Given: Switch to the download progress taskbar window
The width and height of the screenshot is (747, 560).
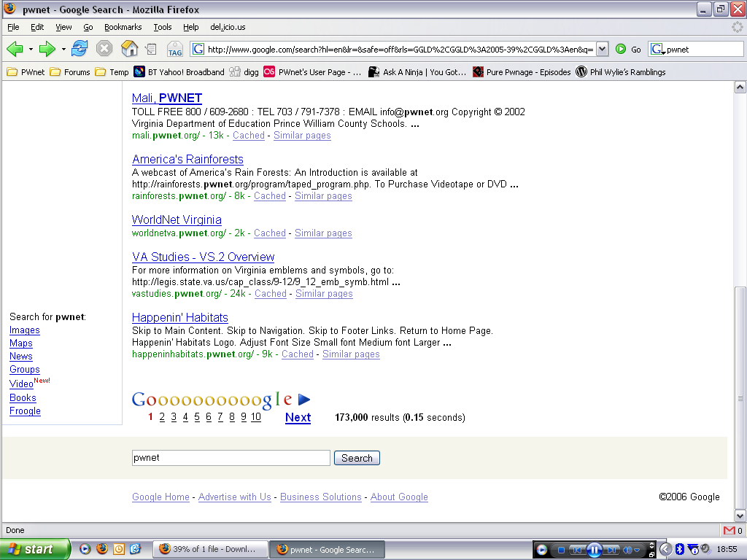Looking at the screenshot, I should click(209, 550).
